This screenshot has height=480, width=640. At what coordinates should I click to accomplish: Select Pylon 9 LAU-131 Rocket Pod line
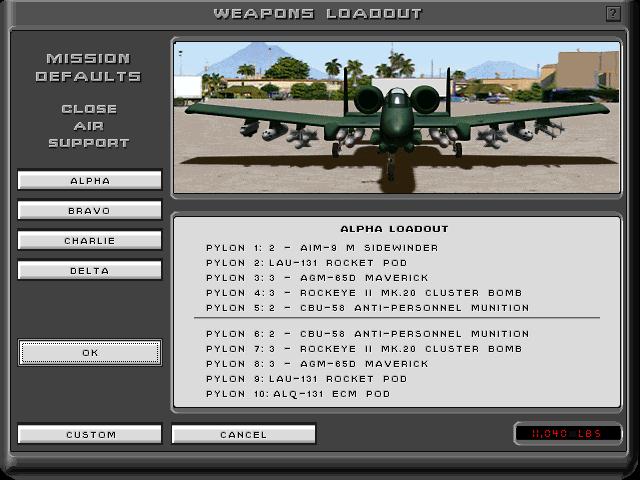tap(307, 379)
